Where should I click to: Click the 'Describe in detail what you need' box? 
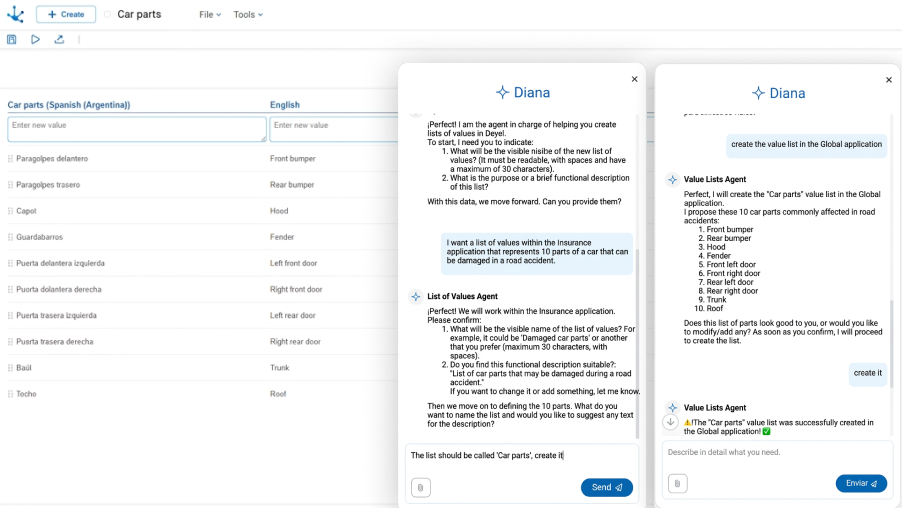click(x=776, y=453)
